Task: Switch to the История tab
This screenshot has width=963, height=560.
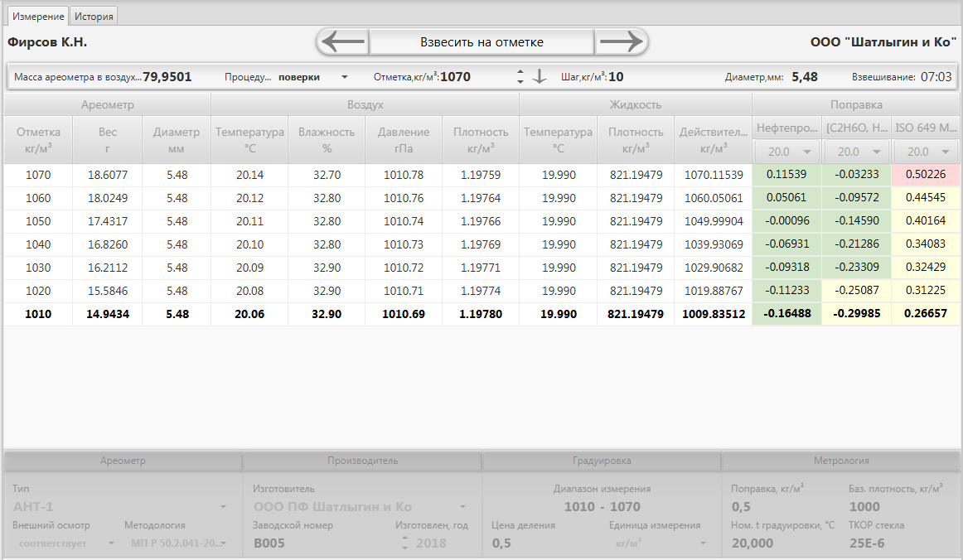Action: click(x=93, y=17)
